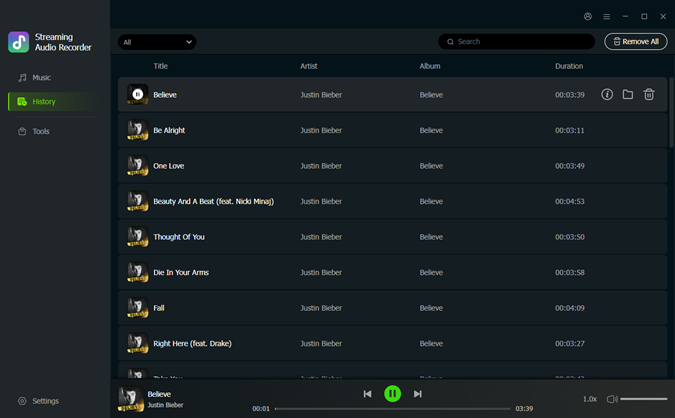675x418 pixels.
Task: Pause the Believe track via row thumbnail
Action: coord(138,94)
